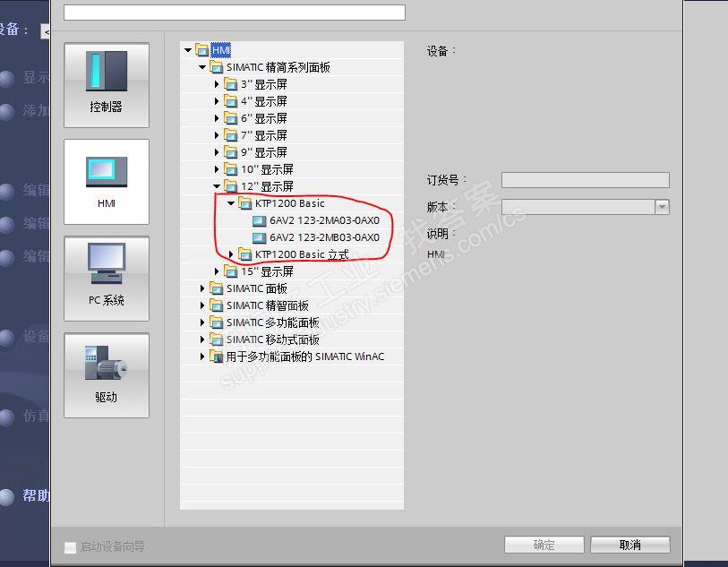
Task: Expand the SIMATIC 多功能面板 node
Action: tap(202, 322)
